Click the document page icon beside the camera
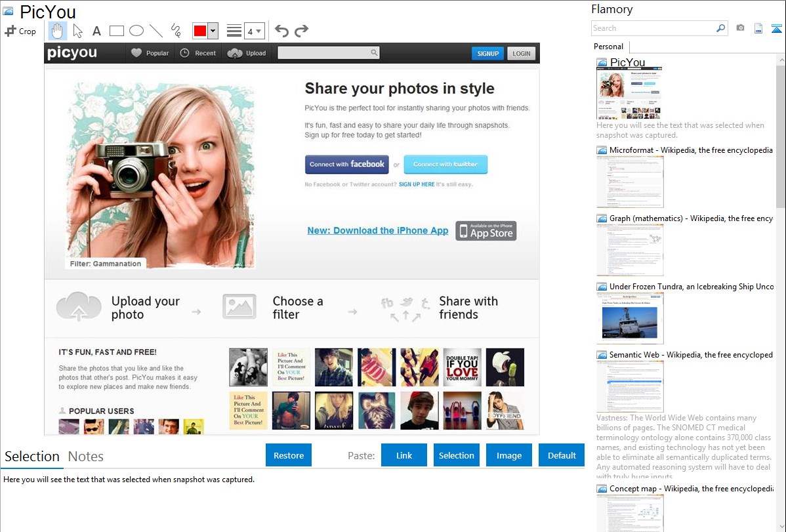The width and height of the screenshot is (786, 532). [x=758, y=28]
